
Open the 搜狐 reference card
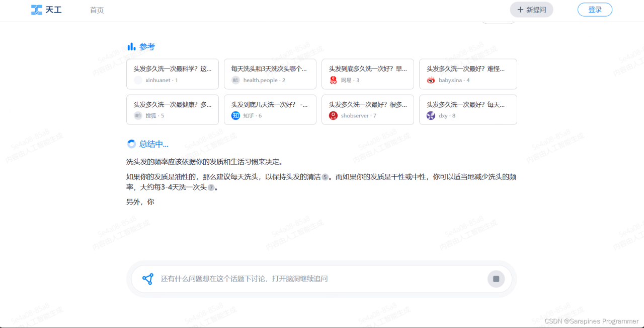(173, 110)
